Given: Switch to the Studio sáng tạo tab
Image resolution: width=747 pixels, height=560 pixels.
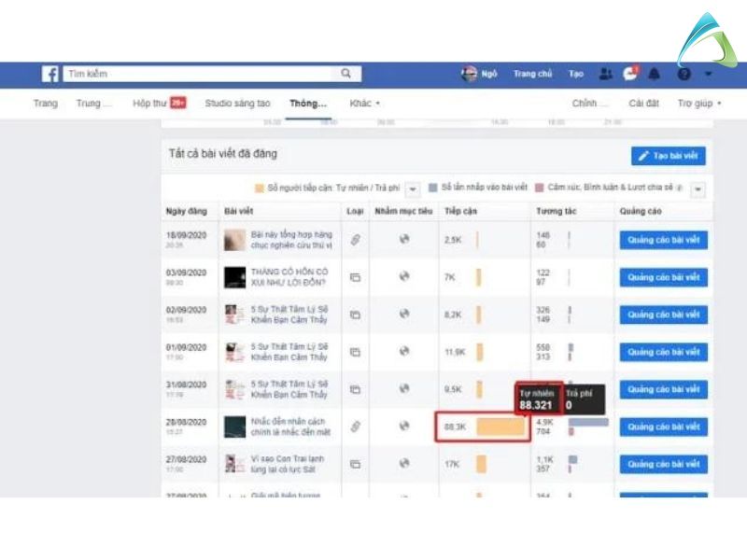Looking at the screenshot, I should [237, 104].
